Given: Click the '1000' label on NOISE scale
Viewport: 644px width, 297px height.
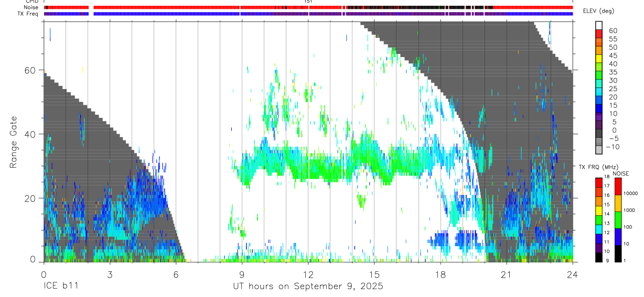Looking at the screenshot, I should (630, 210).
